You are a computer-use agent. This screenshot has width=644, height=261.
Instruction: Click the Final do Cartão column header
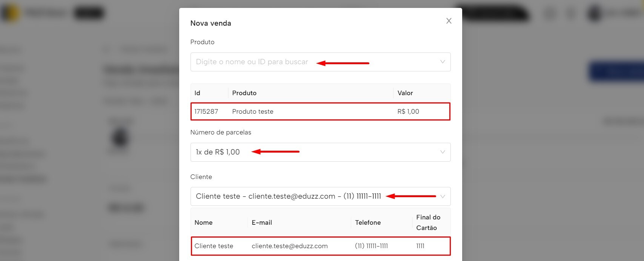428,222
